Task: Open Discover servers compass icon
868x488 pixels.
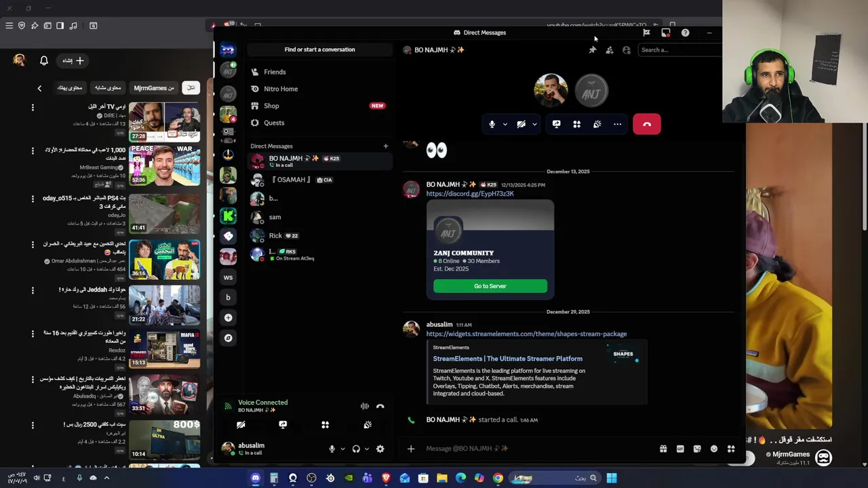Action: pyautogui.click(x=229, y=338)
